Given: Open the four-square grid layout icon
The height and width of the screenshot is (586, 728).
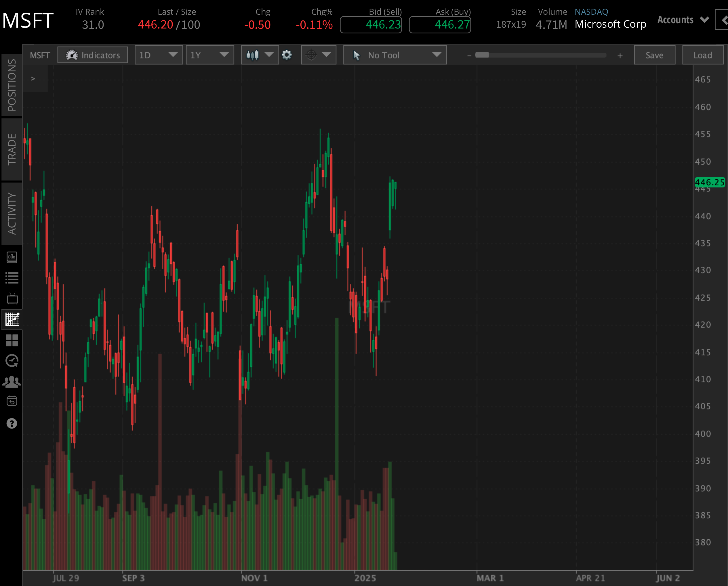Looking at the screenshot, I should pos(12,340).
